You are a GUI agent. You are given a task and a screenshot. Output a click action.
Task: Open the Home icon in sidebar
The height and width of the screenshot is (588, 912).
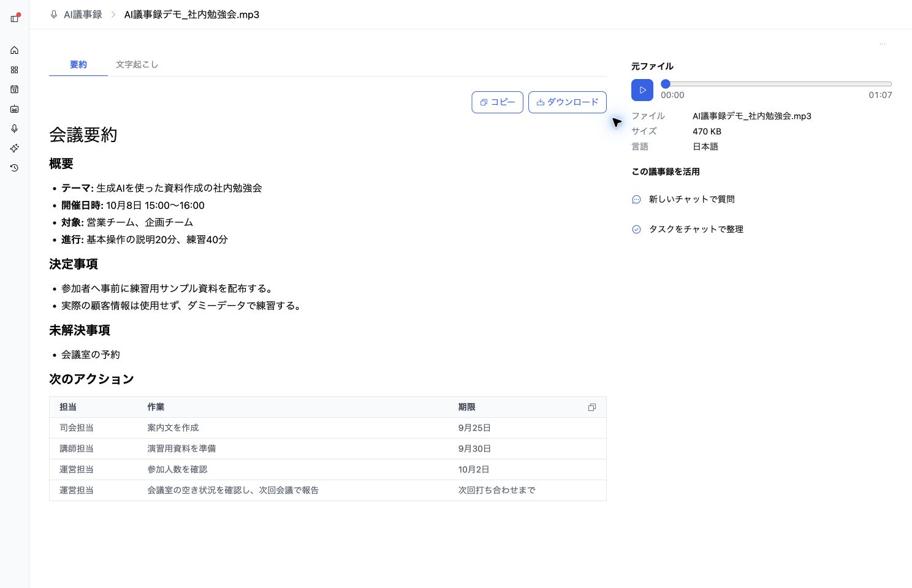pos(15,50)
